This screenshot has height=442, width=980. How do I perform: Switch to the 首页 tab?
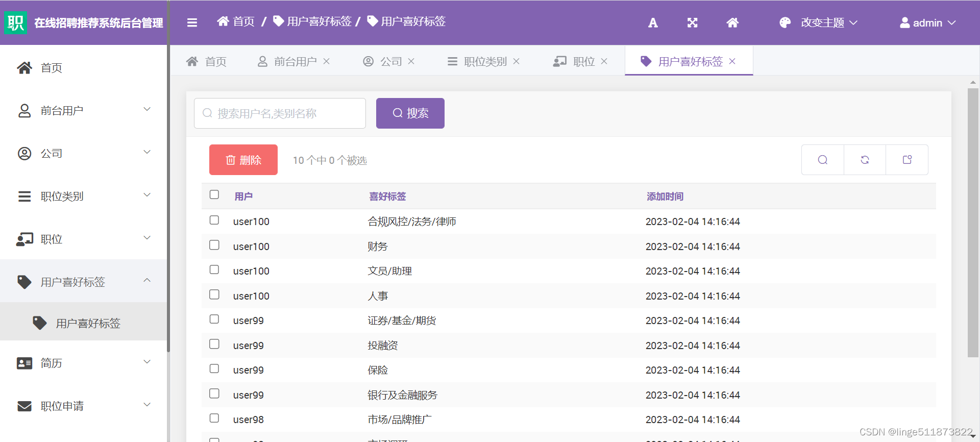click(x=207, y=61)
